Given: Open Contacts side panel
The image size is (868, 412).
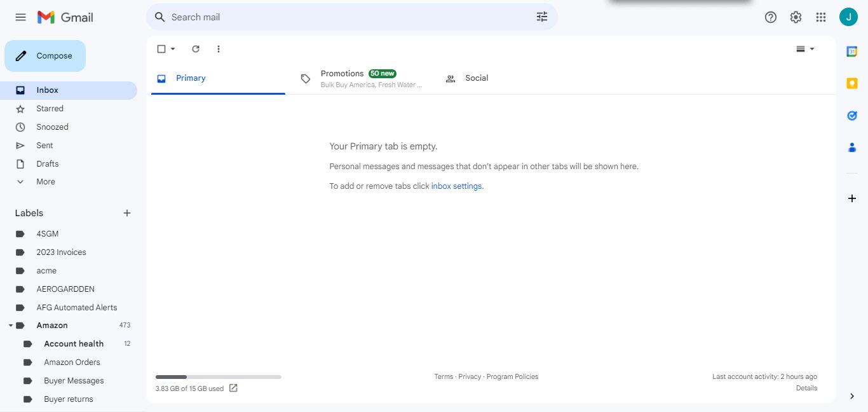Looking at the screenshot, I should (852, 147).
